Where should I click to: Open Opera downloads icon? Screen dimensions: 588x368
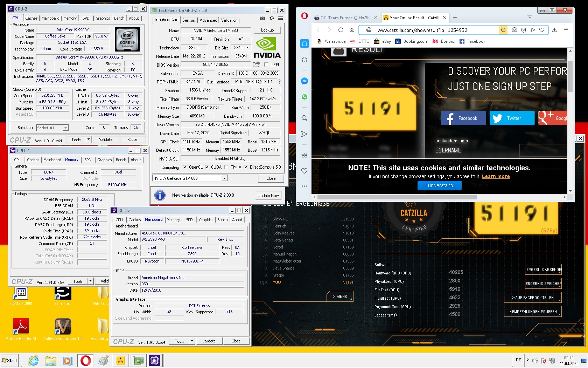tap(554, 30)
